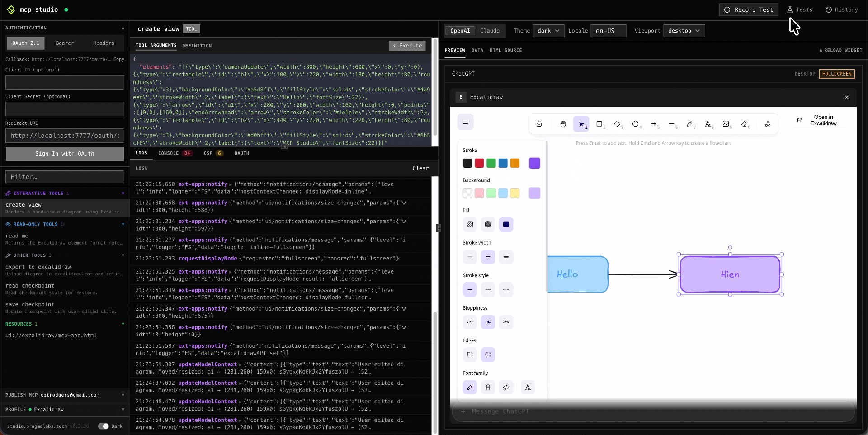Choose the hand-drawn font family
868x435 pixels.
pyautogui.click(x=470, y=387)
